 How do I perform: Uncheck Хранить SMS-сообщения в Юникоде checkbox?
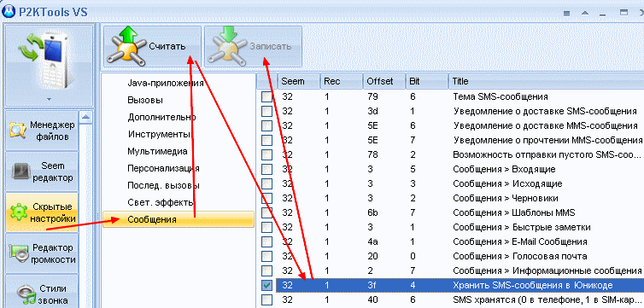267,286
